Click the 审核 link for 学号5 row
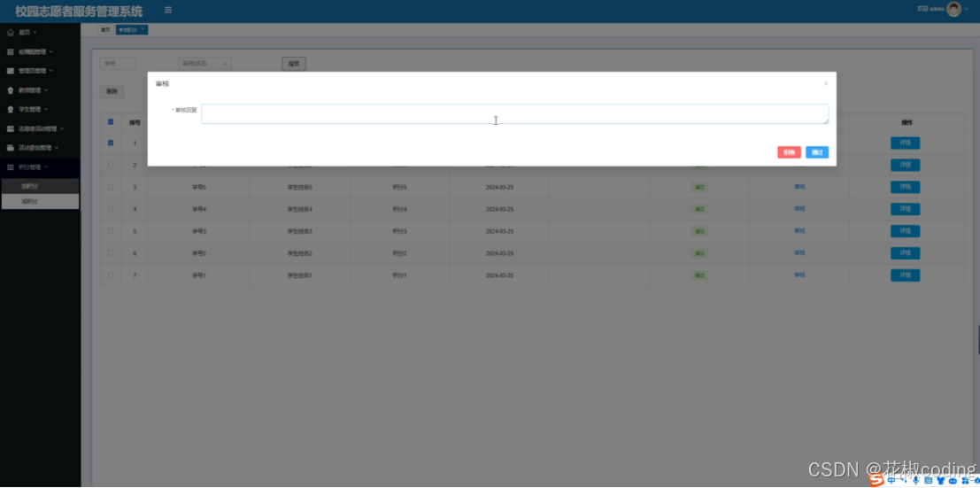980x488 pixels. 799,187
